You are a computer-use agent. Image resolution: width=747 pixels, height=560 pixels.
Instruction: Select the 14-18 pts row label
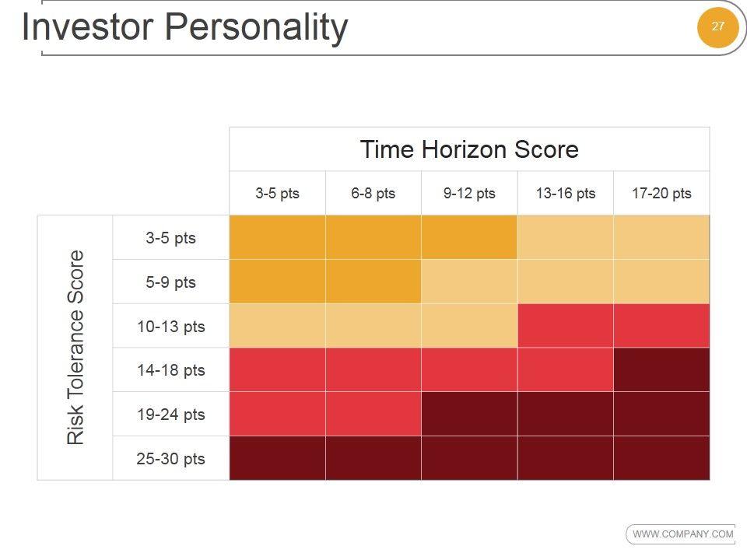click(x=171, y=370)
